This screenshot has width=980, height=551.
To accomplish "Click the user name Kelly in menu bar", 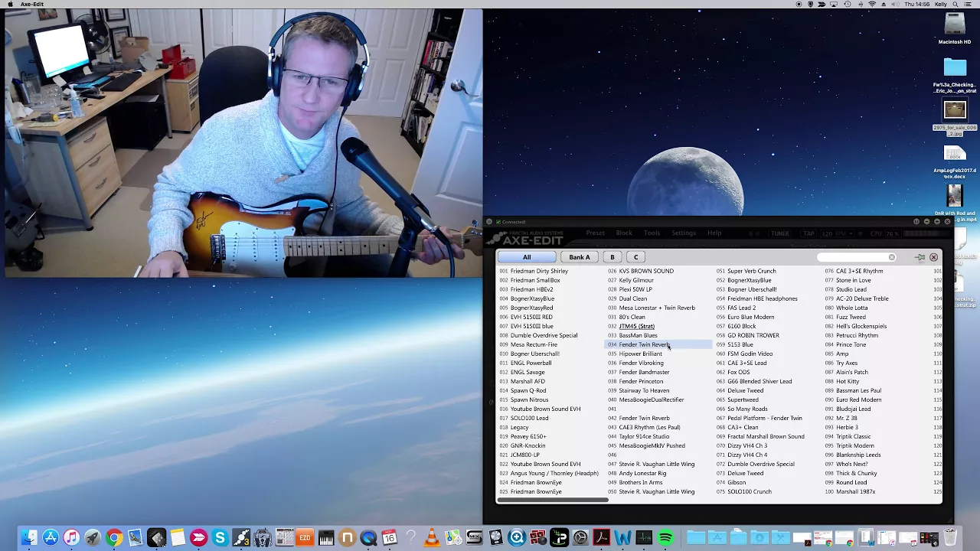I will tap(942, 4).
